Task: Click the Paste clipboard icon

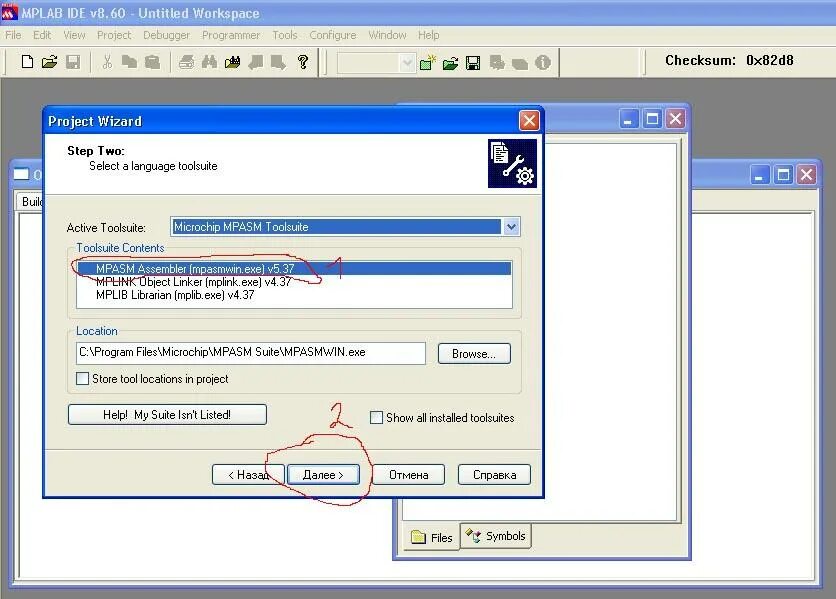Action: (152, 62)
